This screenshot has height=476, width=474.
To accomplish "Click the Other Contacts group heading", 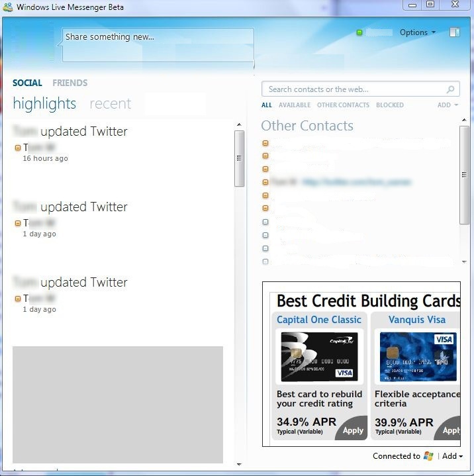I will tap(307, 126).
